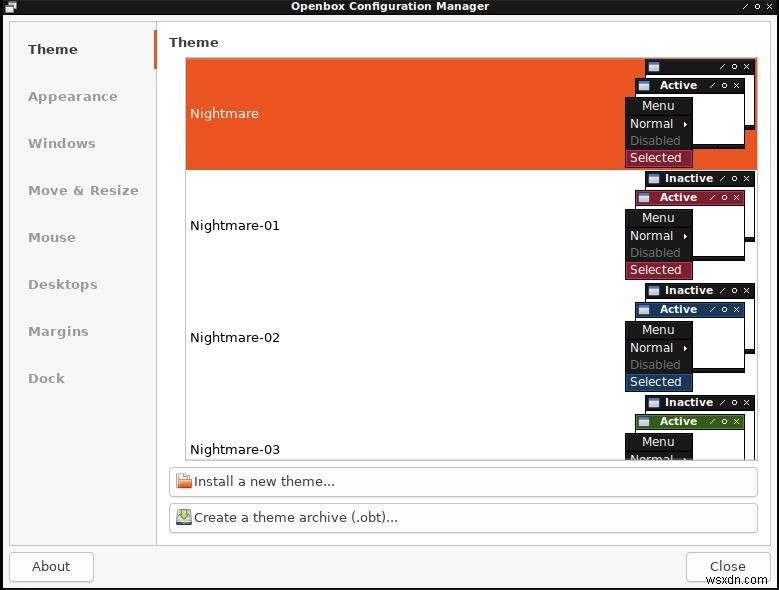
Task: Open the Desktops tab
Action: tap(82, 285)
